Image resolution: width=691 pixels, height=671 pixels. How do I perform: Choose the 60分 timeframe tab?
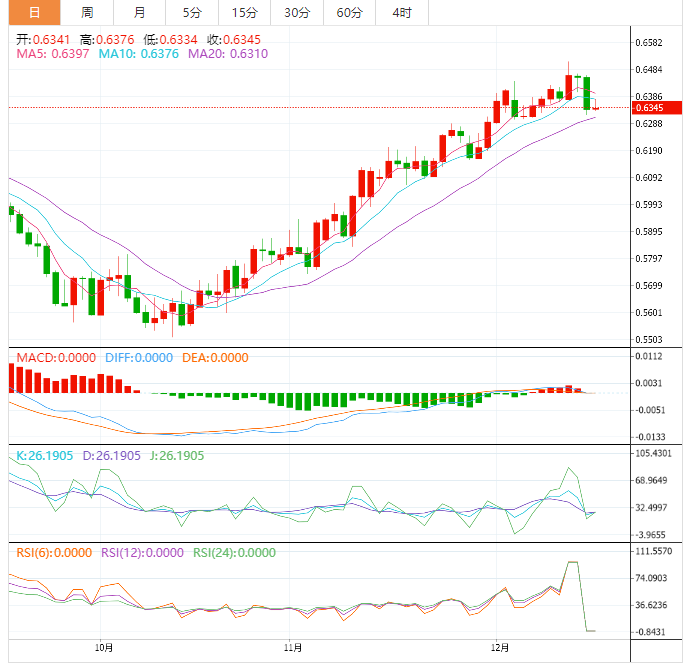click(349, 13)
